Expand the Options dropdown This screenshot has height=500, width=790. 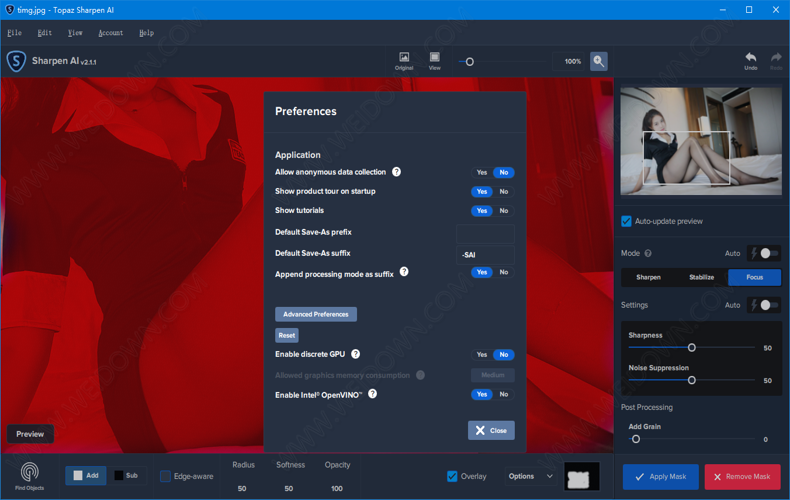(530, 476)
